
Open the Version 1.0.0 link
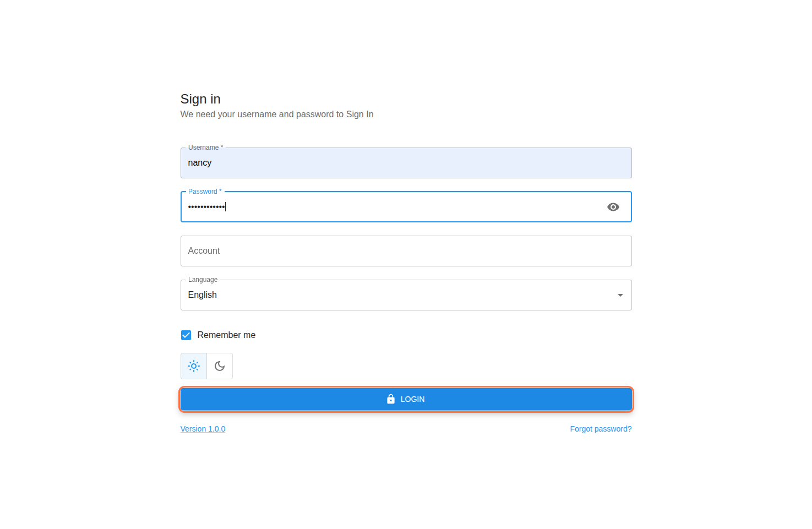pyautogui.click(x=203, y=429)
